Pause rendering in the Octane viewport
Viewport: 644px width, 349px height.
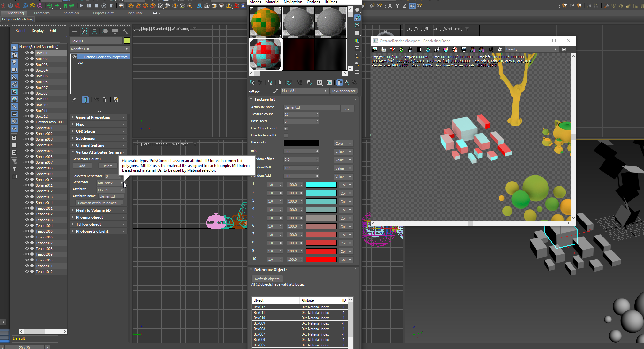click(x=419, y=50)
